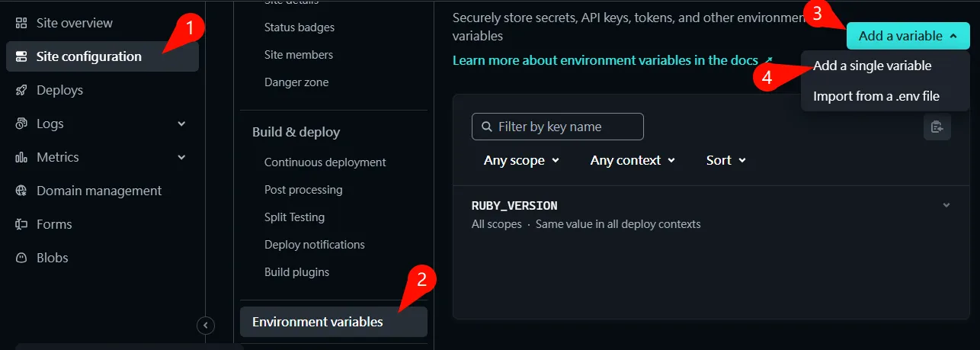
Task: Go to Domain management
Action: pyautogui.click(x=98, y=191)
